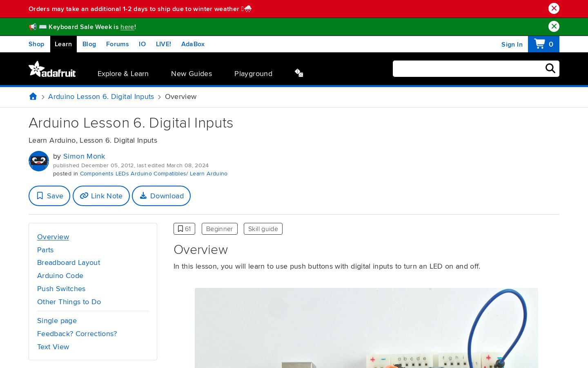Click the Arduino Lesson 6 breadcrumb link
Image resolution: width=588 pixels, height=368 pixels.
pos(101,96)
